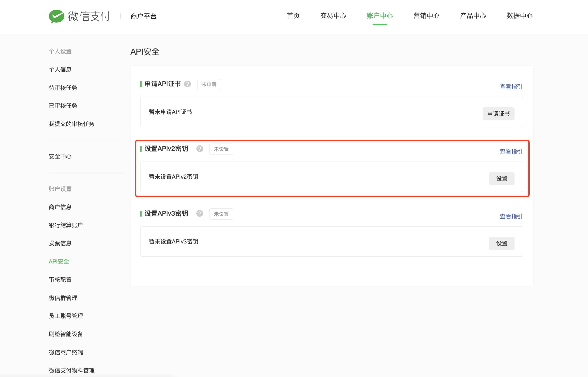Click the 设置APIv3密钥 section heading
This screenshot has height=377, width=588.
point(166,214)
